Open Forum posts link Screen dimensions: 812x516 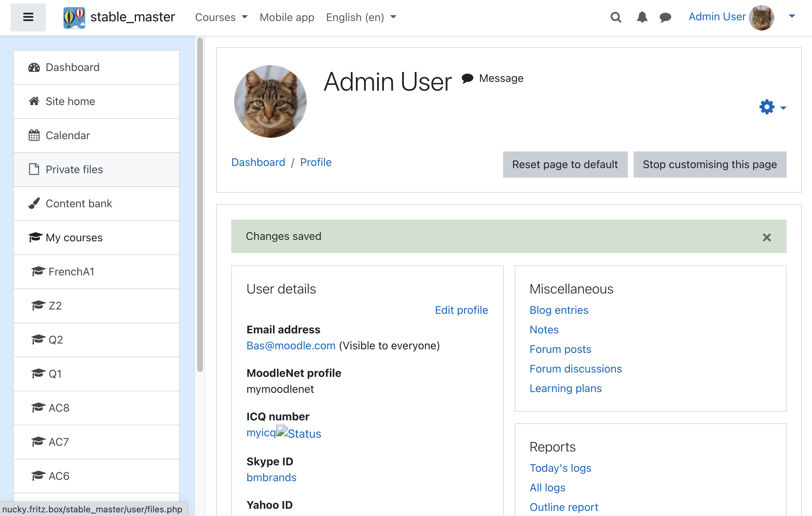coord(560,349)
